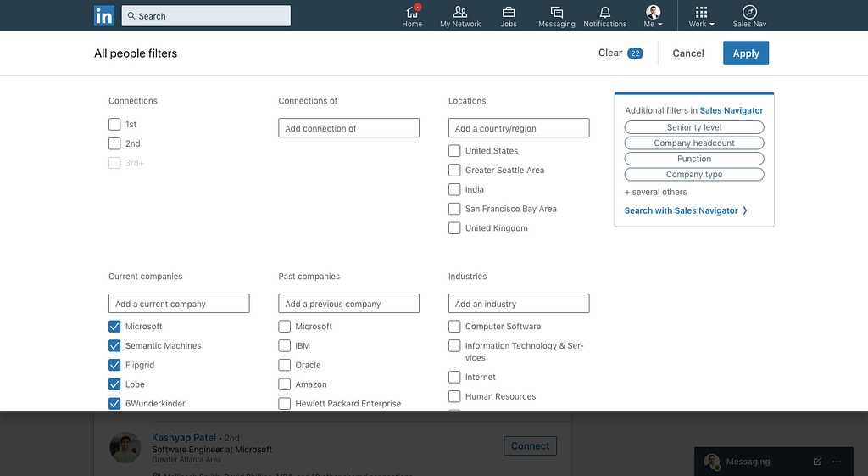Check Hewlett Packard Enterprise past company
This screenshot has width=868, height=476.
285,403
